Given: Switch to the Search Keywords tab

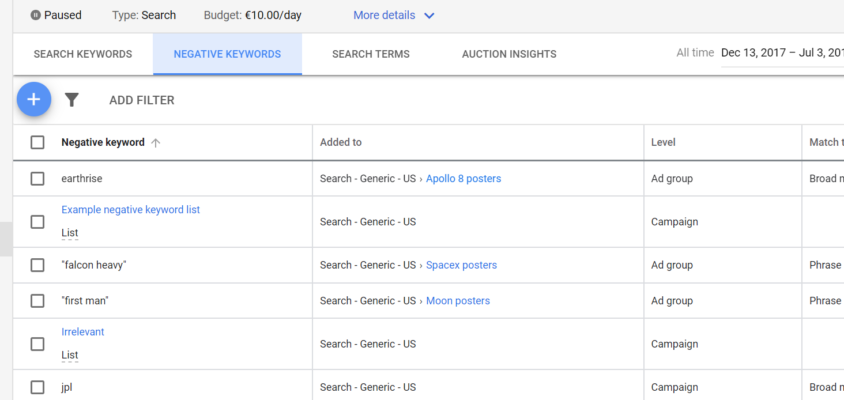Looking at the screenshot, I should click(x=83, y=54).
